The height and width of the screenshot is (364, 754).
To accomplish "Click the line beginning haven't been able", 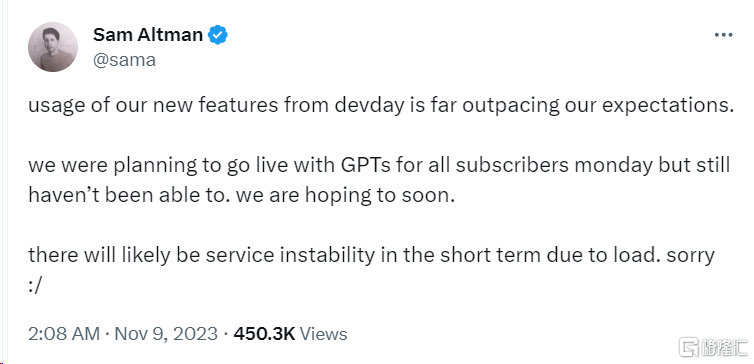I will point(241,196).
